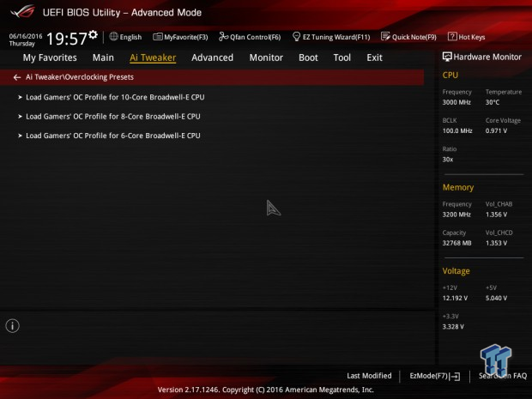The image size is (532, 399).
Task: Click the 06/16/2016 date
Action: click(26, 36)
